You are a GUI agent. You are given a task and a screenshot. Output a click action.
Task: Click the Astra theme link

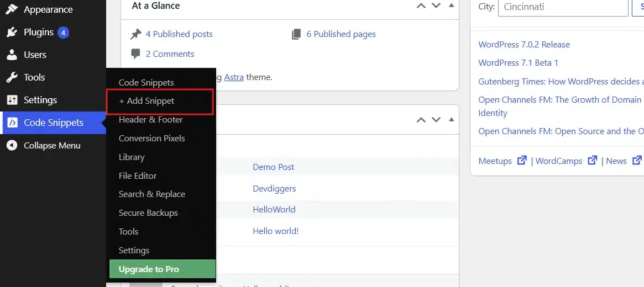click(x=234, y=77)
